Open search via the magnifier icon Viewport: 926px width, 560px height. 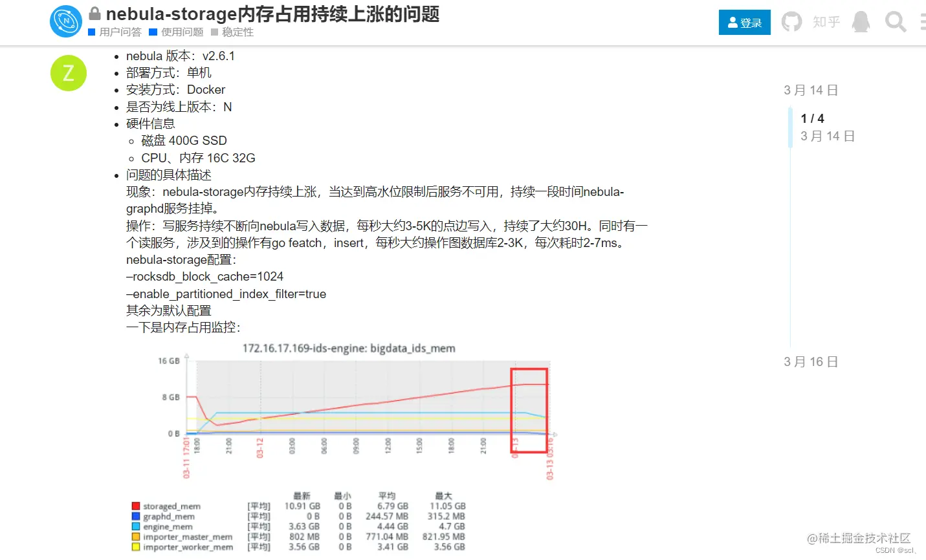tap(895, 21)
